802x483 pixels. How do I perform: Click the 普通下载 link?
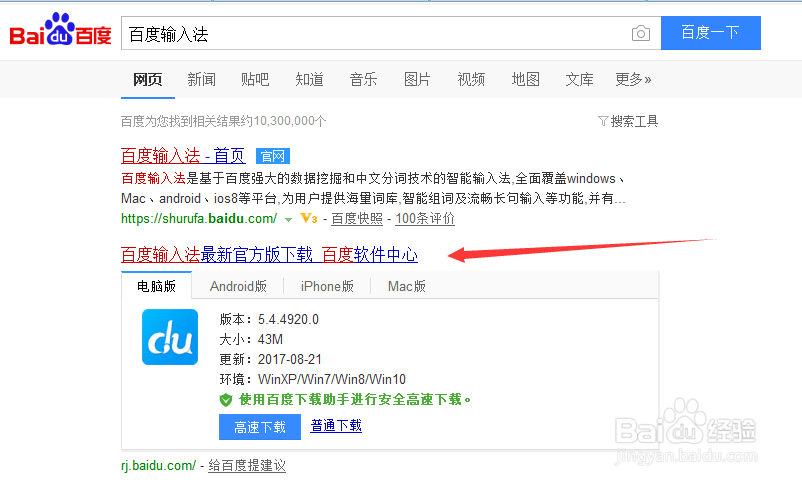(336, 426)
